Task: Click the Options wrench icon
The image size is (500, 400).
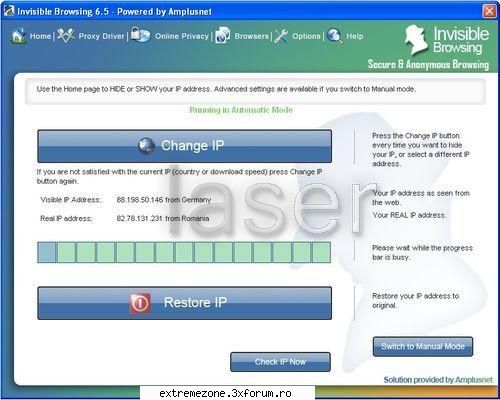Action: pos(281,36)
